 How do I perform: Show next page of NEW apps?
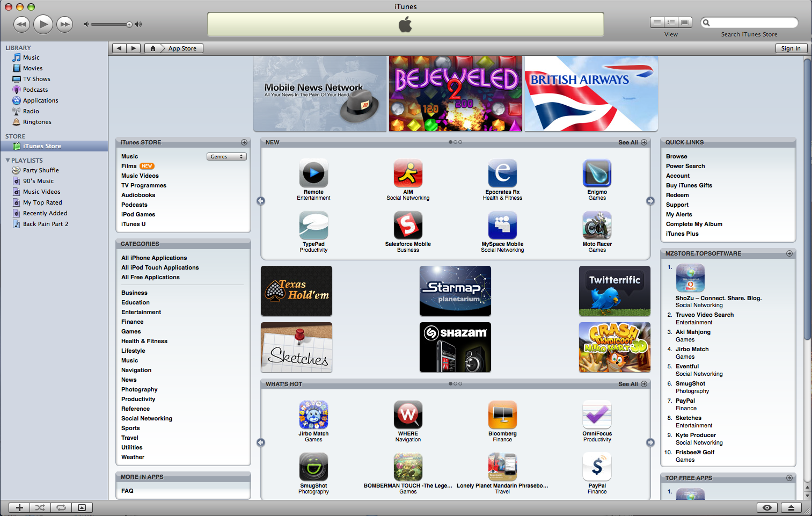point(650,201)
